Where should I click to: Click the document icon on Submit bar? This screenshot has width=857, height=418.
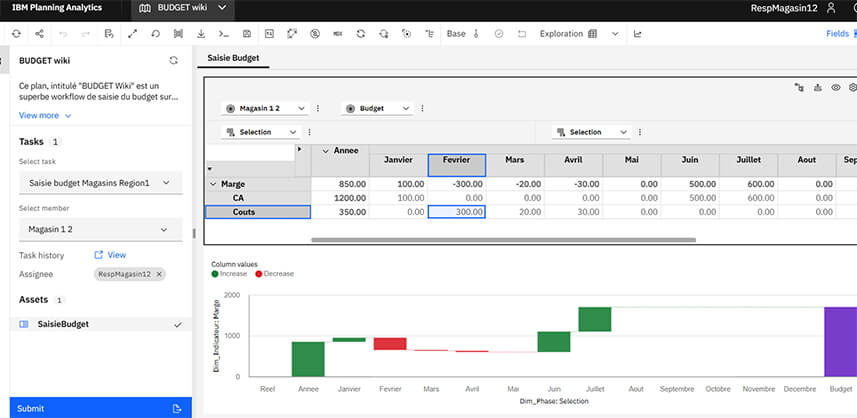click(177, 409)
